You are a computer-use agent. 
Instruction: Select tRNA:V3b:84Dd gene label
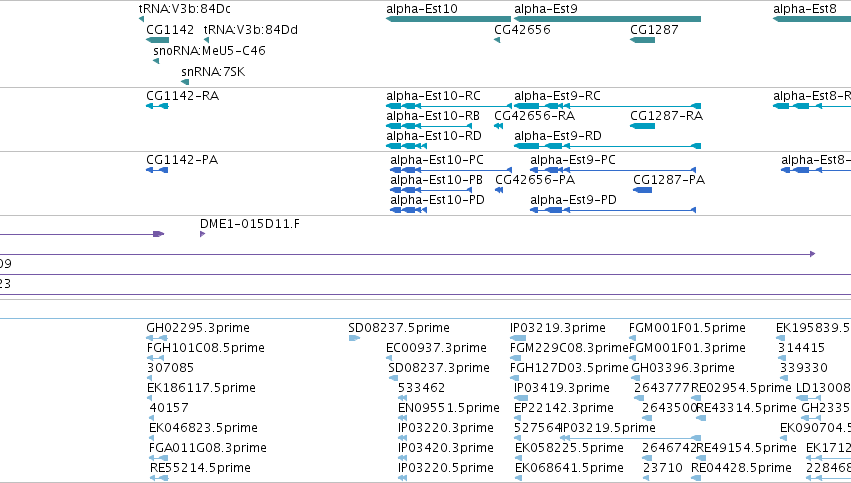tap(251, 30)
